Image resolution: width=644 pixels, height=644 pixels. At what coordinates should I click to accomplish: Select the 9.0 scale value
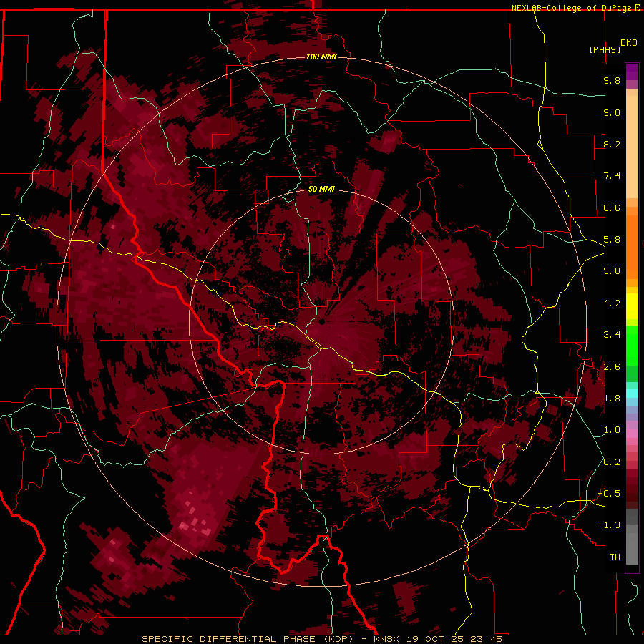pyautogui.click(x=612, y=112)
